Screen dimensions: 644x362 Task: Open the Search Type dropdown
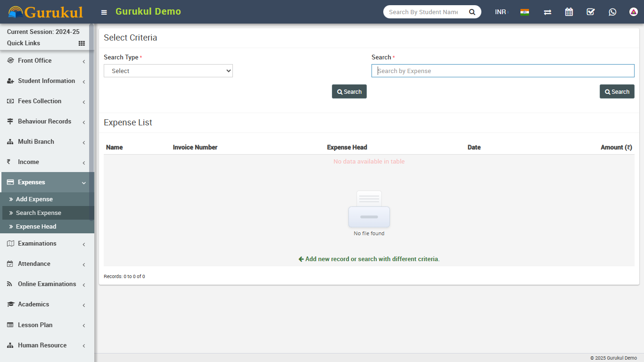[x=168, y=71]
